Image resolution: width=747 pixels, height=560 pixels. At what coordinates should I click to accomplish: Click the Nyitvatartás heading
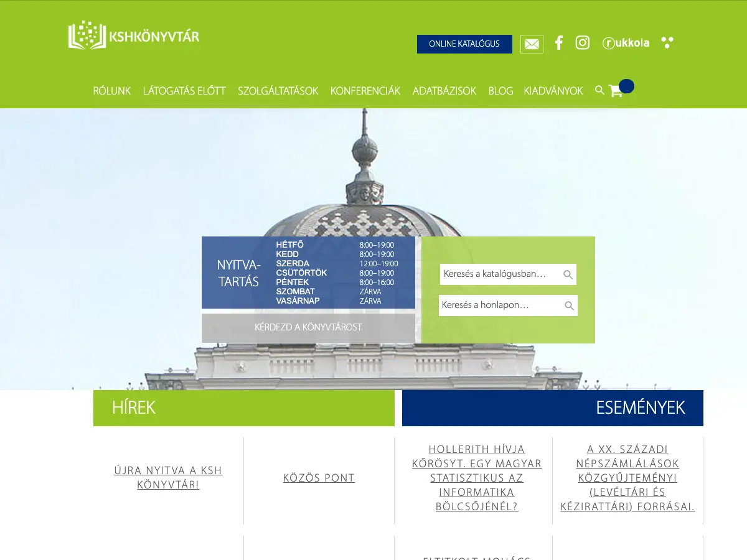coord(238,273)
